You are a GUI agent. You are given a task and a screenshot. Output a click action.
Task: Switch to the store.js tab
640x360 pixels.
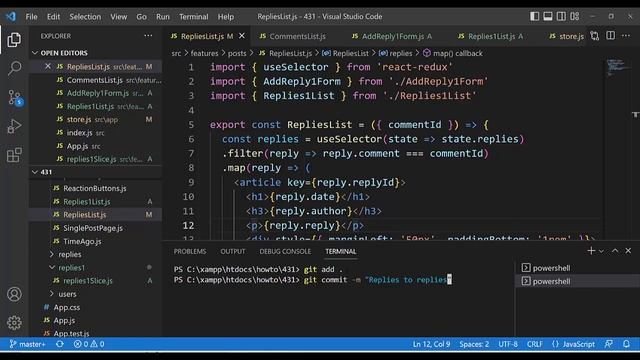[x=567, y=36]
